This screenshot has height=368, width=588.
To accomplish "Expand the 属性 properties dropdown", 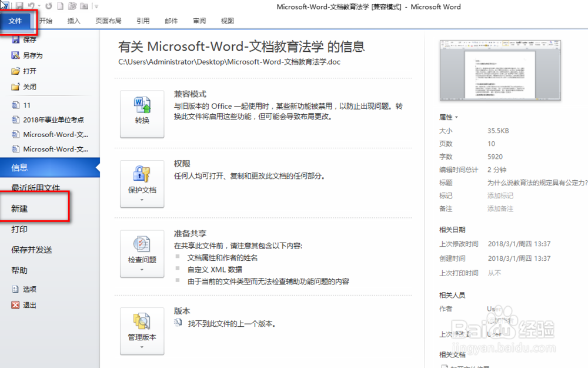I will click(449, 118).
